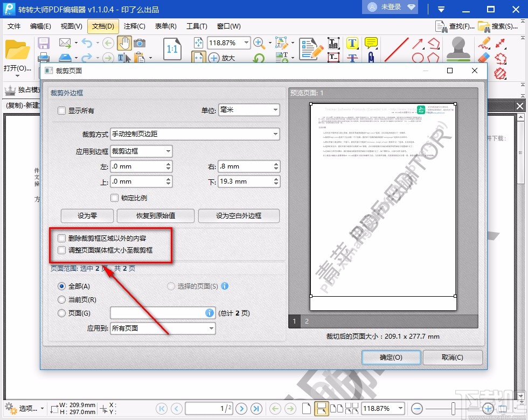Click the 设为空白外边框 button
Screen dimensions: 528x420
click(239, 216)
